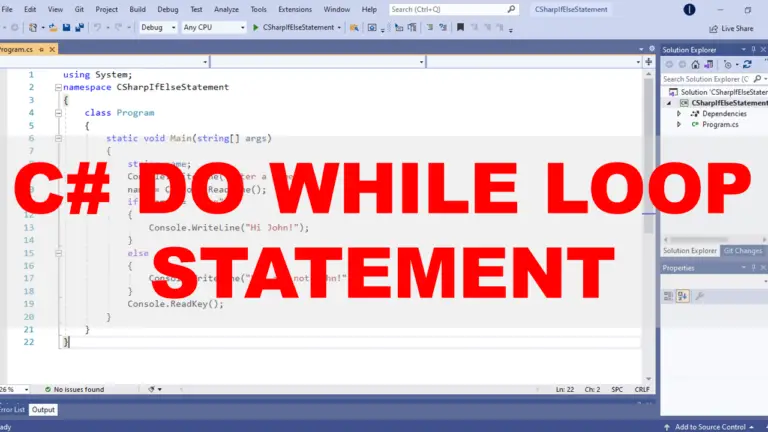The image size is (768, 432).
Task: Switch to the Git Changes tab
Action: (x=742, y=251)
